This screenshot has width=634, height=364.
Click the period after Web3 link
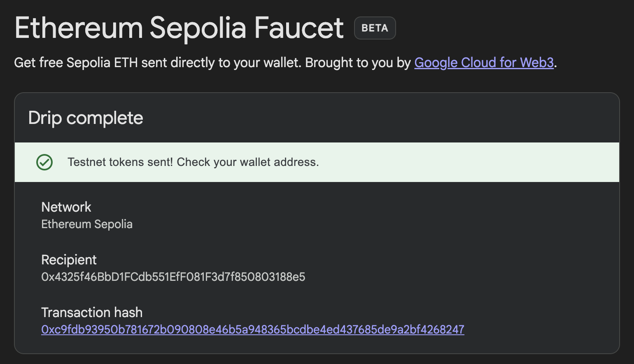coord(555,63)
